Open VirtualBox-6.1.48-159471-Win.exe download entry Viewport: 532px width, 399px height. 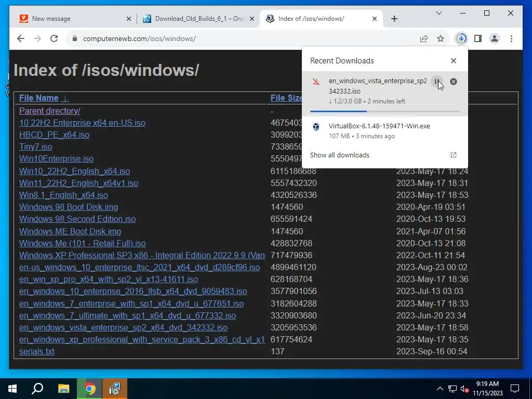pos(385,130)
